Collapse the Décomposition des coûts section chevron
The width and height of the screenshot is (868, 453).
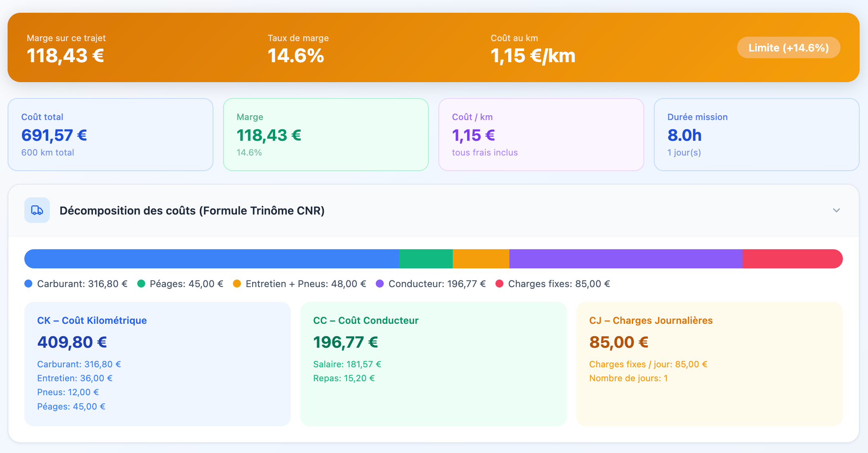point(836,210)
